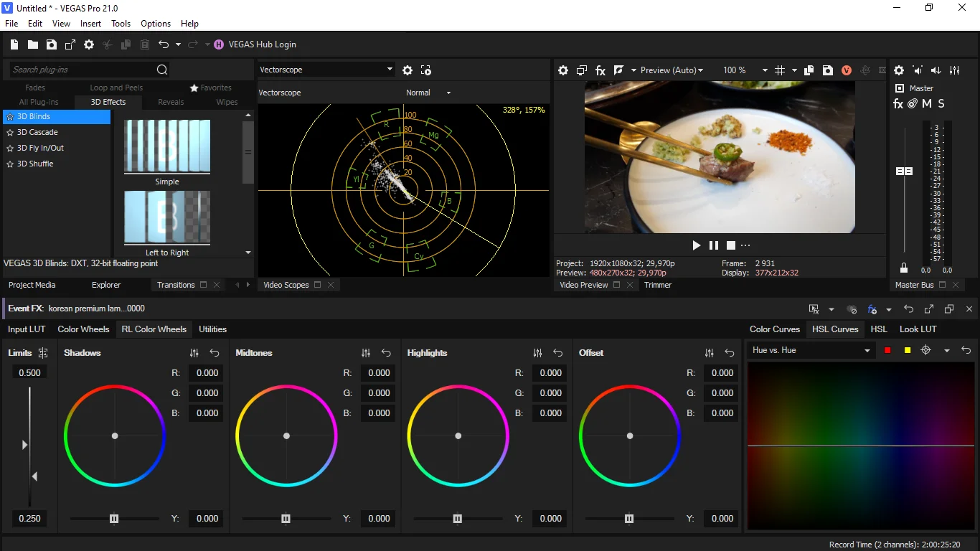This screenshot has width=980, height=551.
Task: Open the project Properties gear in main toolbar
Action: [89, 44]
